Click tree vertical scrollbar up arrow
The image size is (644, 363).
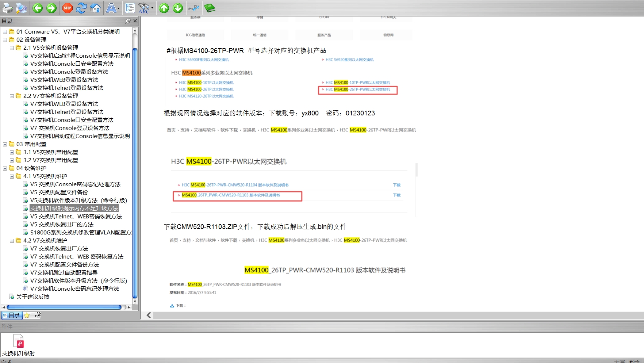135,31
